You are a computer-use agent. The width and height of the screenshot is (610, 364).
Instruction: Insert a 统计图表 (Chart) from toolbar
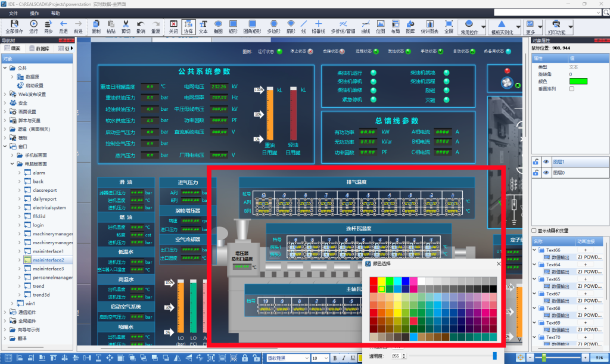point(430,26)
